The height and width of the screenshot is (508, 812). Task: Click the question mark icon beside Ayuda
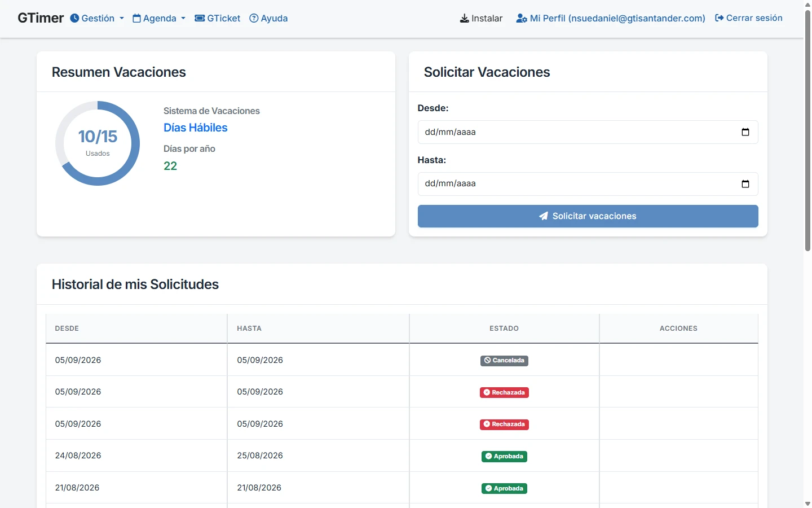[x=254, y=18]
